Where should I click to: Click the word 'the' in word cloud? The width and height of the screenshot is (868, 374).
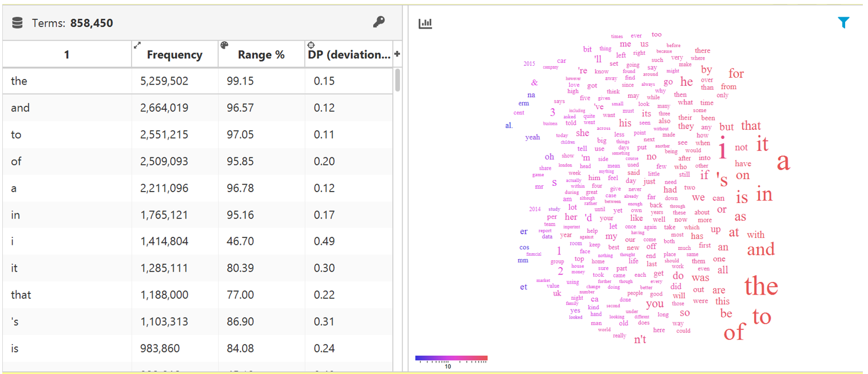coord(761,286)
